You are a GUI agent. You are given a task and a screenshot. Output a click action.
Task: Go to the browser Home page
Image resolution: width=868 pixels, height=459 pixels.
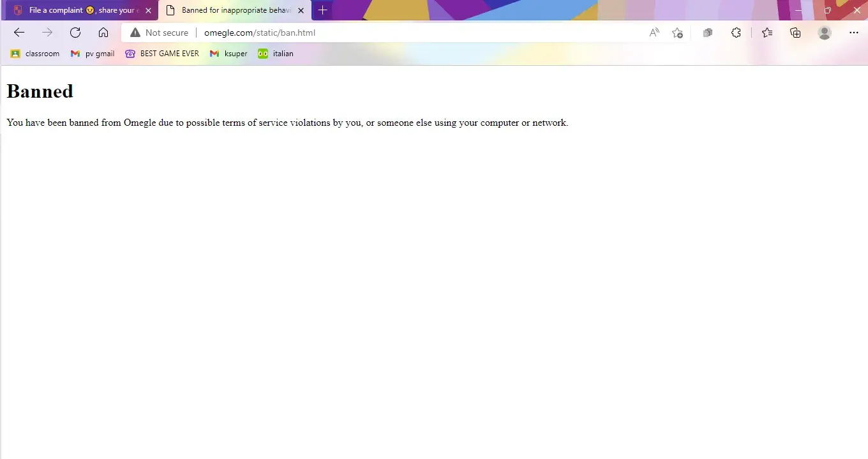click(103, 33)
